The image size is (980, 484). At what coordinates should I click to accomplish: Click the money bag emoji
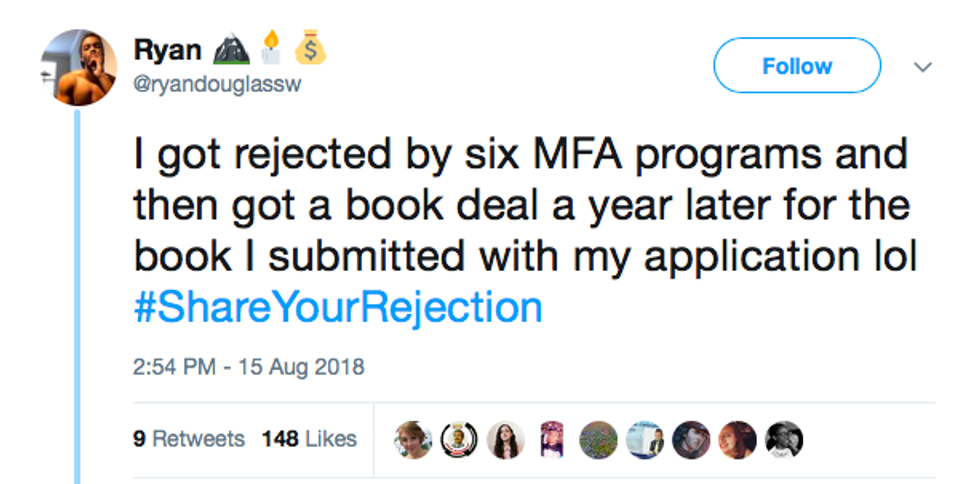pyautogui.click(x=310, y=49)
